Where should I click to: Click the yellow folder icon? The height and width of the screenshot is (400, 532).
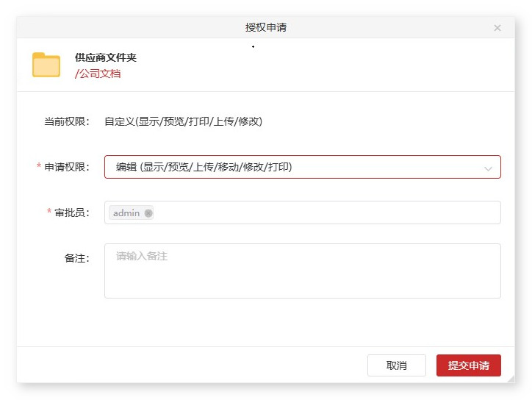(46, 65)
